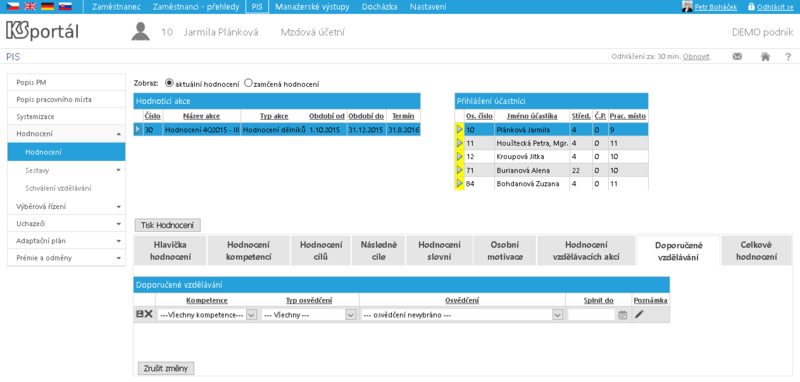Click Petr Boháček user photo
This screenshot has height=382, width=800.
point(687,7)
